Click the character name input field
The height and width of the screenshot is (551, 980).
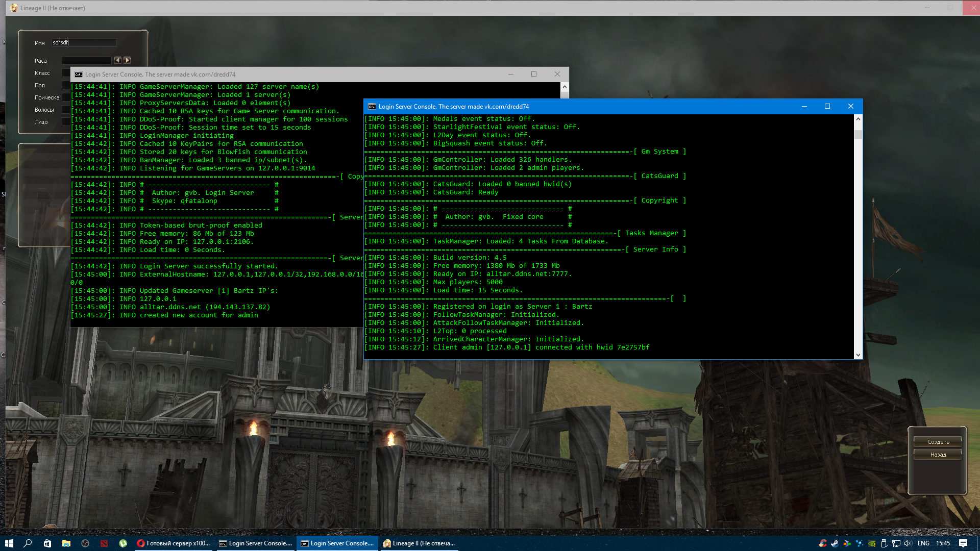coord(84,43)
